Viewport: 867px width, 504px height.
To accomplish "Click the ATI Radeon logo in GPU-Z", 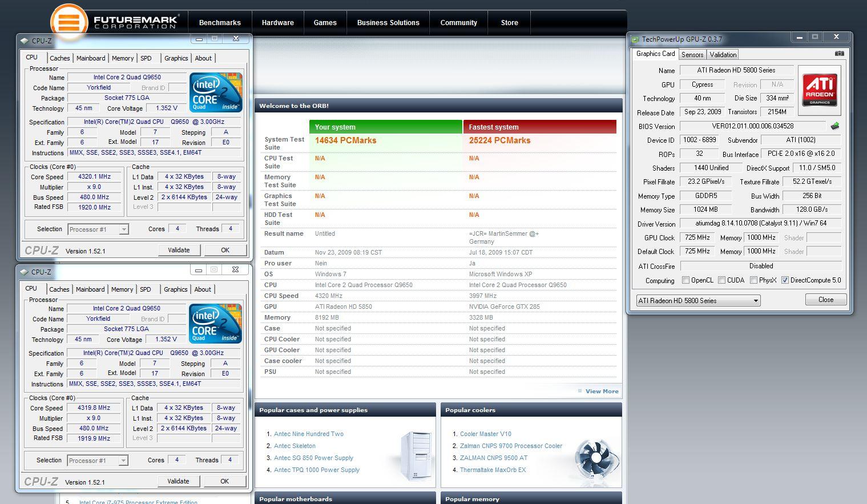I will (x=820, y=90).
